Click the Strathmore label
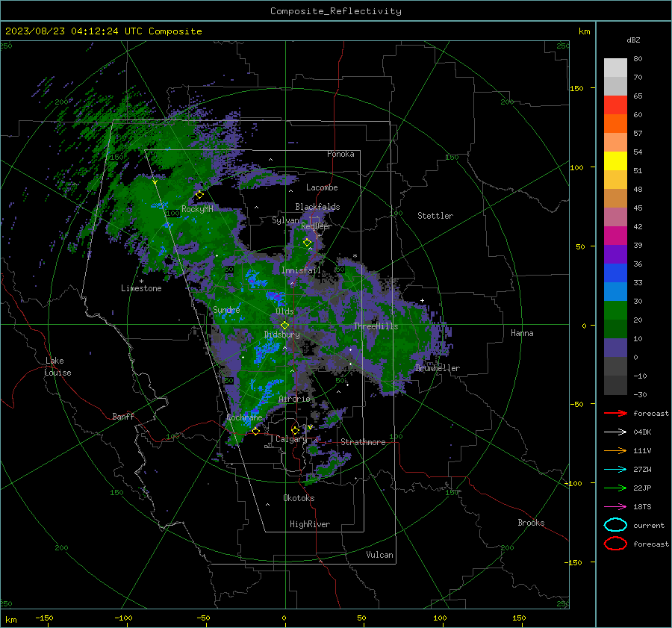Image resolution: width=672 pixels, height=628 pixels. tap(363, 442)
